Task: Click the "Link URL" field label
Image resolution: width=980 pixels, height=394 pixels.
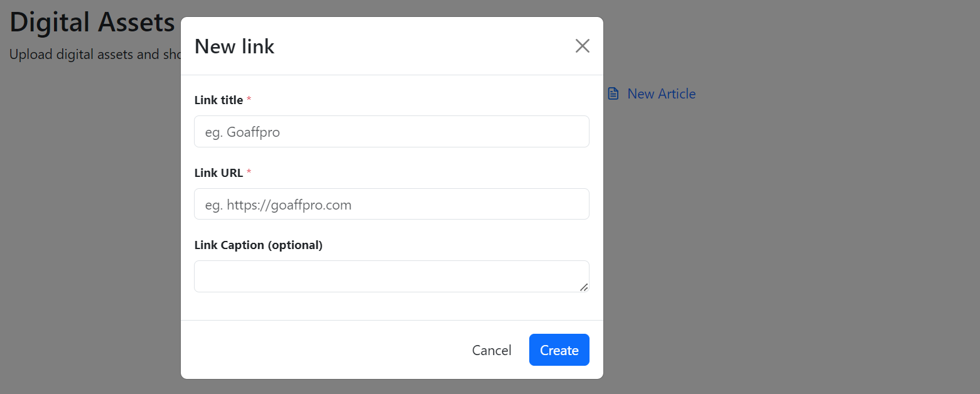Action: (x=218, y=173)
